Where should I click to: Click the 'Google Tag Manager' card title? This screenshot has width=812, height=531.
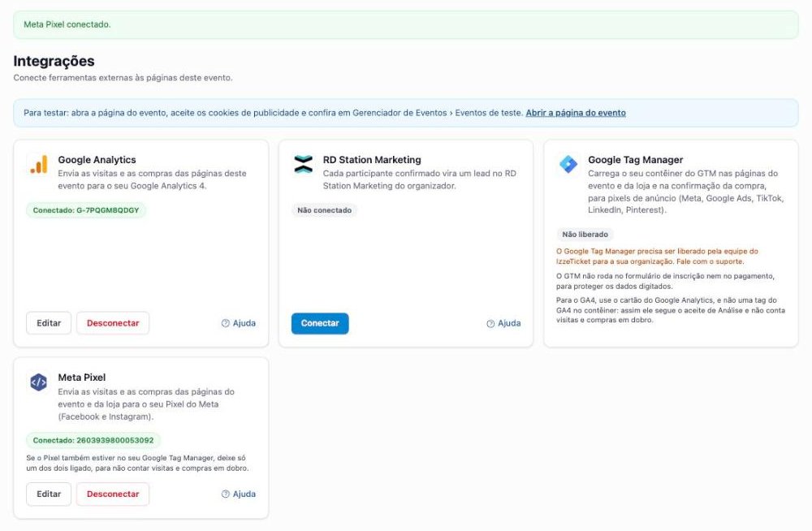pyautogui.click(x=636, y=160)
